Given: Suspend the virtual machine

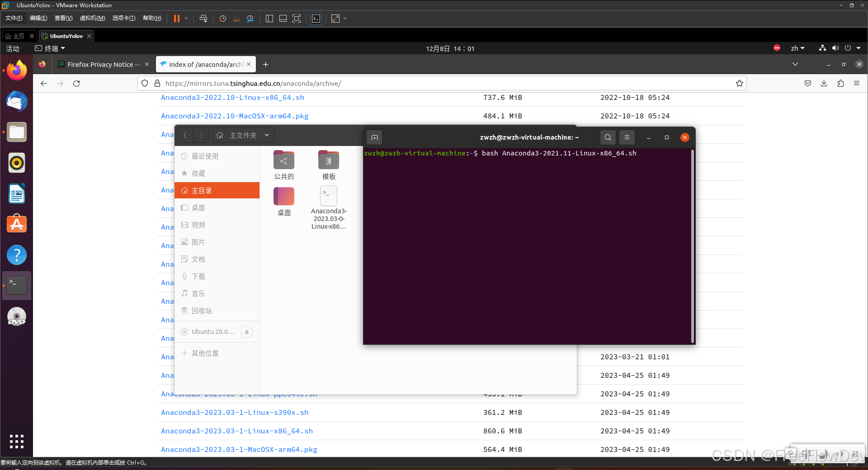Looking at the screenshot, I should [x=177, y=19].
